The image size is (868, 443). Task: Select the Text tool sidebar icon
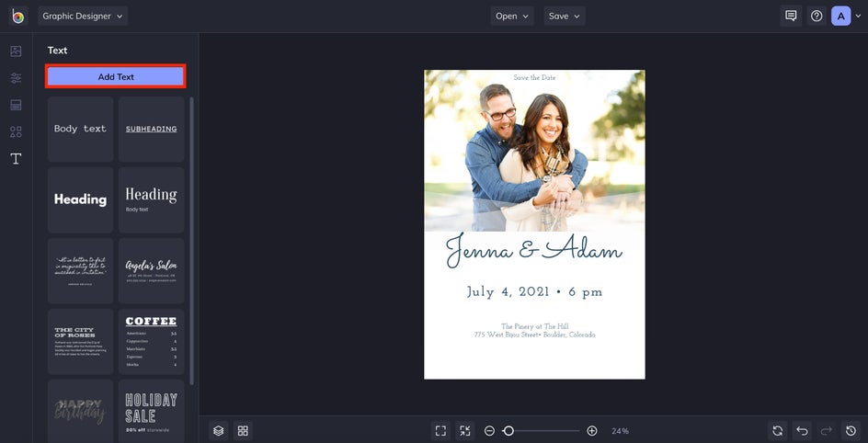click(x=16, y=159)
